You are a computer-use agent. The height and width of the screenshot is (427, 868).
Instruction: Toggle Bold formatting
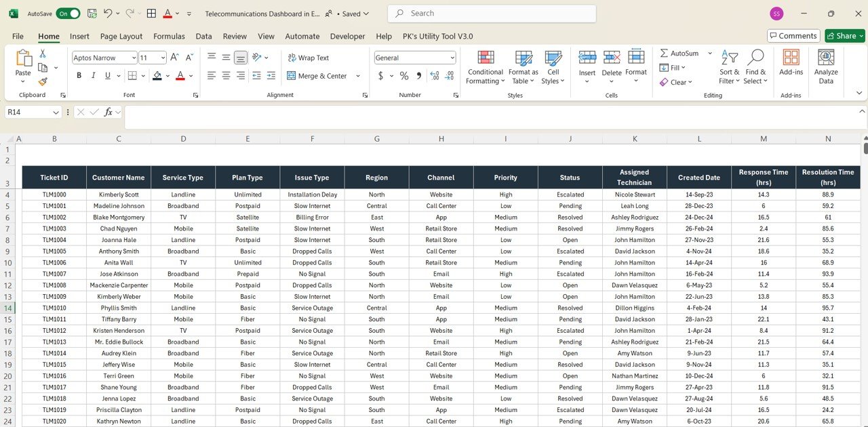(79, 76)
